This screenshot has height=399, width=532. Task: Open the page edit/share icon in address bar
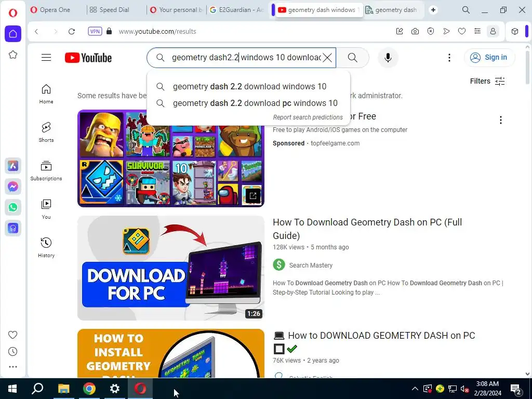pos(400,32)
